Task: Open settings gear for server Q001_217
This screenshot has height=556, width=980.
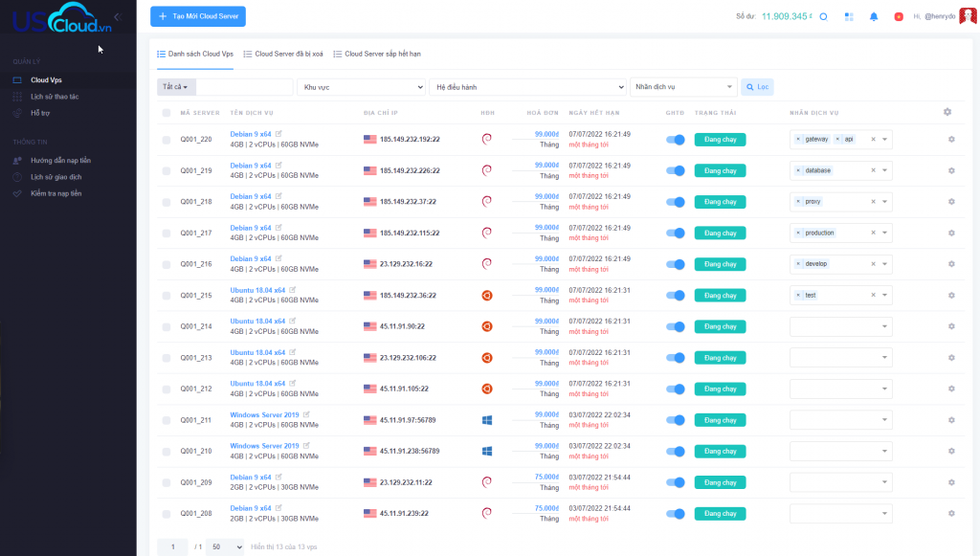Action: click(951, 233)
